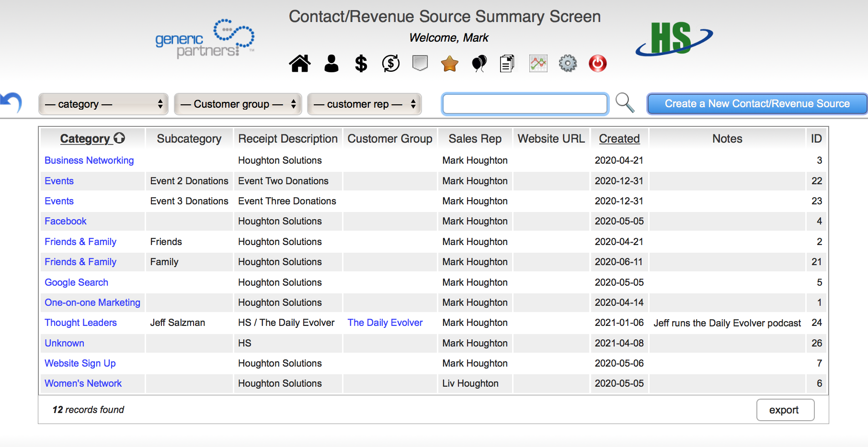Open the Thought Leaders category link
Viewport: 868px width, 447px height.
80,323
